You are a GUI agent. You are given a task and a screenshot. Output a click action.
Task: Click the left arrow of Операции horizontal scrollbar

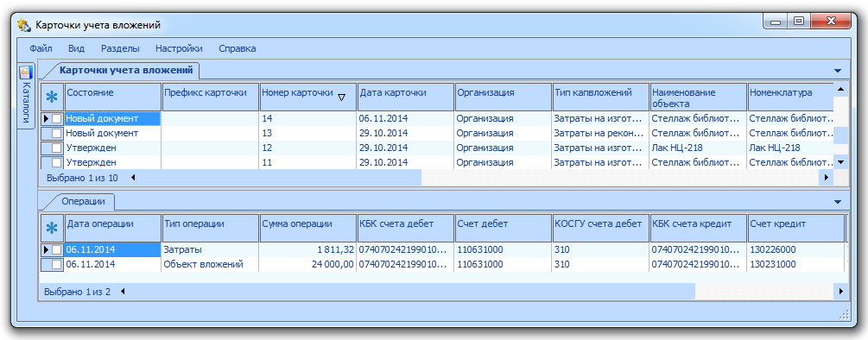123,291
